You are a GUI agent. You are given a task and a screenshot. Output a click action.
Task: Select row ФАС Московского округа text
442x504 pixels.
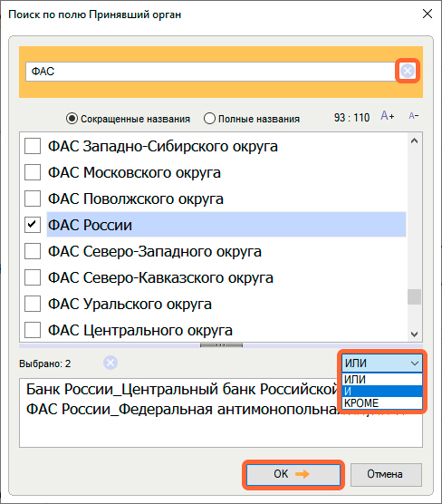point(134,172)
